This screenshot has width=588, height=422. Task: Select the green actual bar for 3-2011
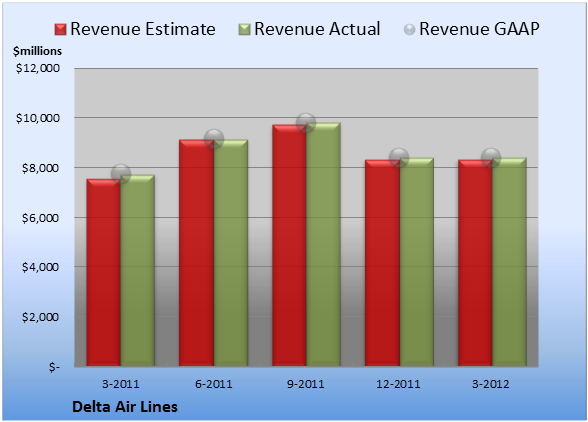click(138, 270)
